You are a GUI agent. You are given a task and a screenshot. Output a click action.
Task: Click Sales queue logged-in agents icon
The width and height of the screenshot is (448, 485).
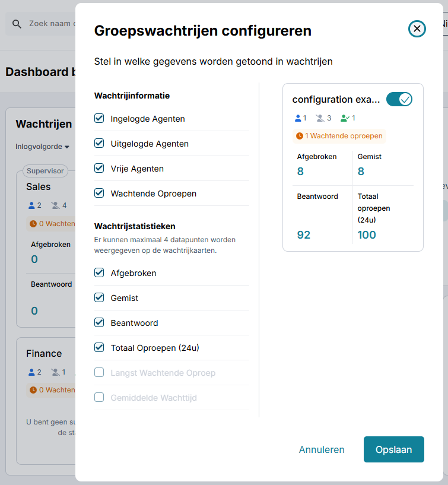(31, 205)
